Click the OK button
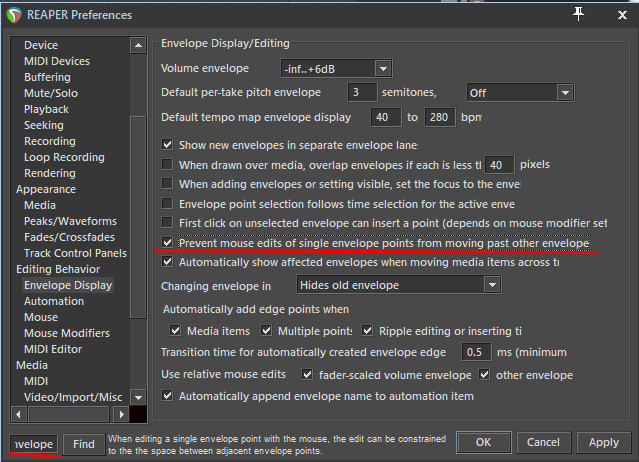The height and width of the screenshot is (462, 639). tap(483, 442)
